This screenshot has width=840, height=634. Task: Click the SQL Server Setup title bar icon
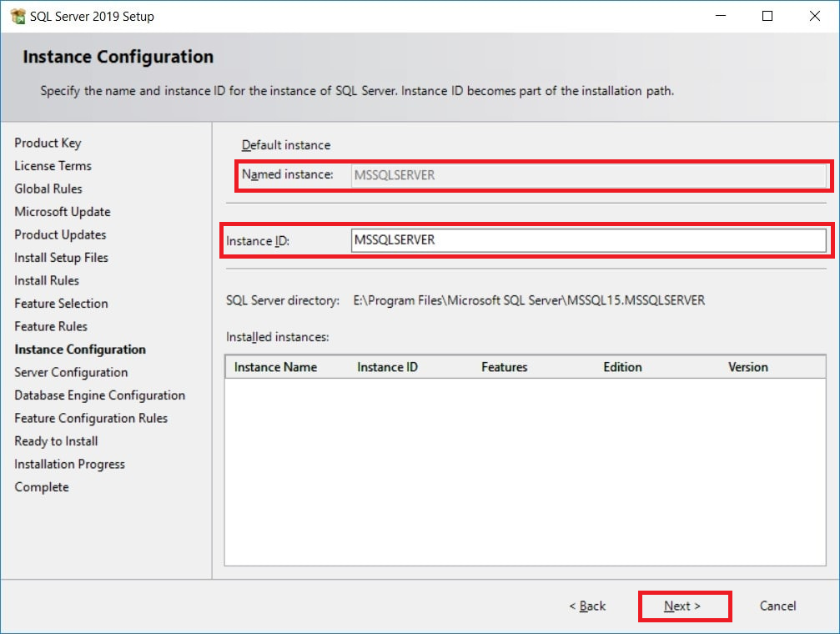pos(17,17)
